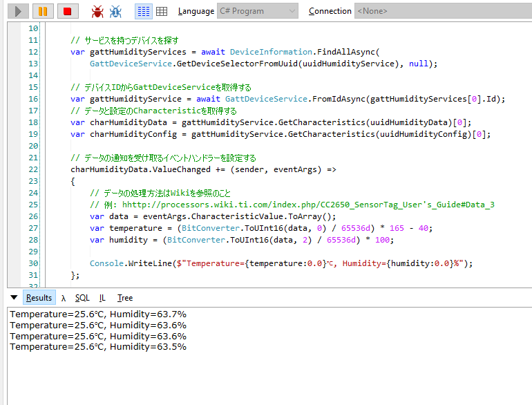
Task: Click the var data line 26
Action: (x=213, y=216)
